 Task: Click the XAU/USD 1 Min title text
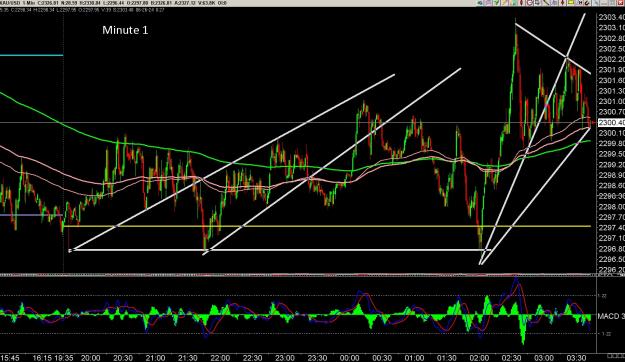click(x=19, y=3)
